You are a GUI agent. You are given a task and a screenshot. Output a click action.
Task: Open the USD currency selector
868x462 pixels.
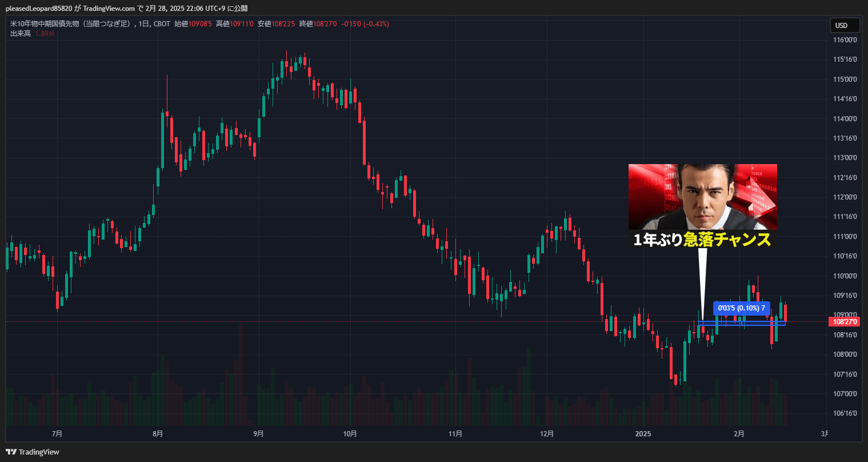pos(844,25)
